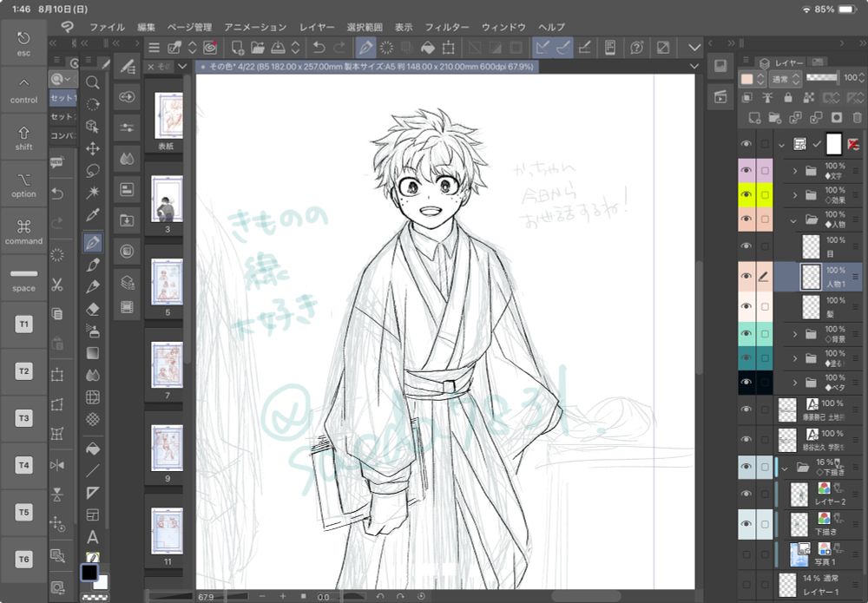Collapse the ◆人物 layer folder
The height and width of the screenshot is (603, 868).
point(793,220)
